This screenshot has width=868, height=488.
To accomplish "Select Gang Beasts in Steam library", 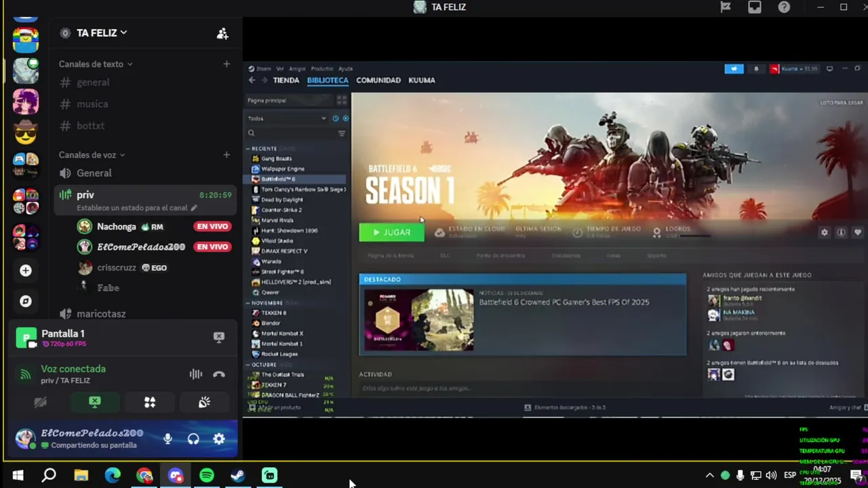I will (276, 159).
